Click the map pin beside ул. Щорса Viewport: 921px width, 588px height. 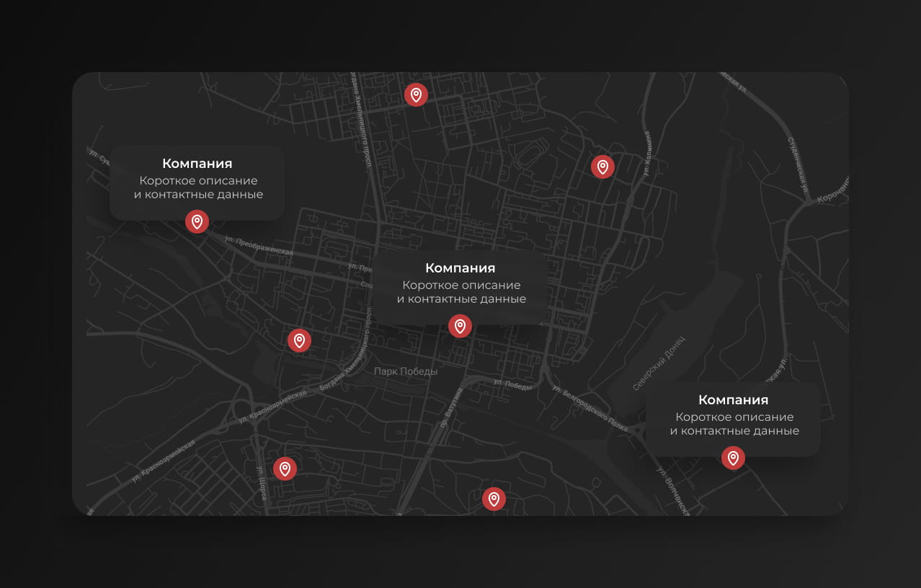[x=285, y=469]
